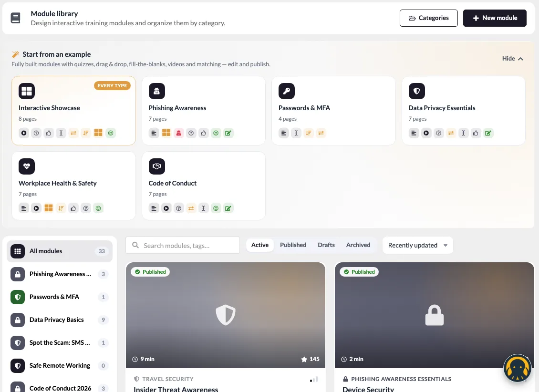Click the play icon in Data Privacy Essentials

(426, 133)
